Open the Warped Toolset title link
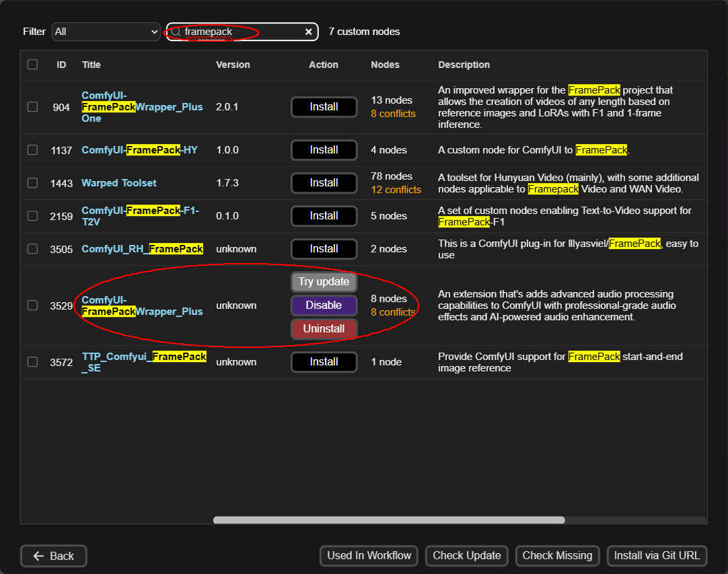 [119, 183]
